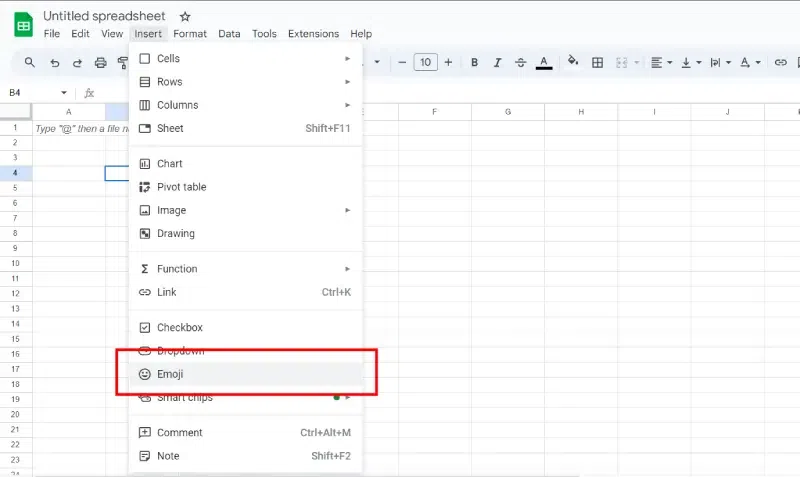Expand the Function submenu
This screenshot has height=477, width=800.
pos(245,269)
